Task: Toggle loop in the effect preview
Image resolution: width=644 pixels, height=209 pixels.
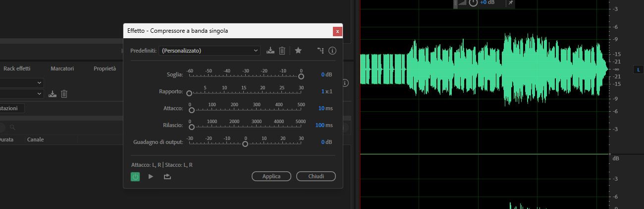Action: (x=167, y=176)
